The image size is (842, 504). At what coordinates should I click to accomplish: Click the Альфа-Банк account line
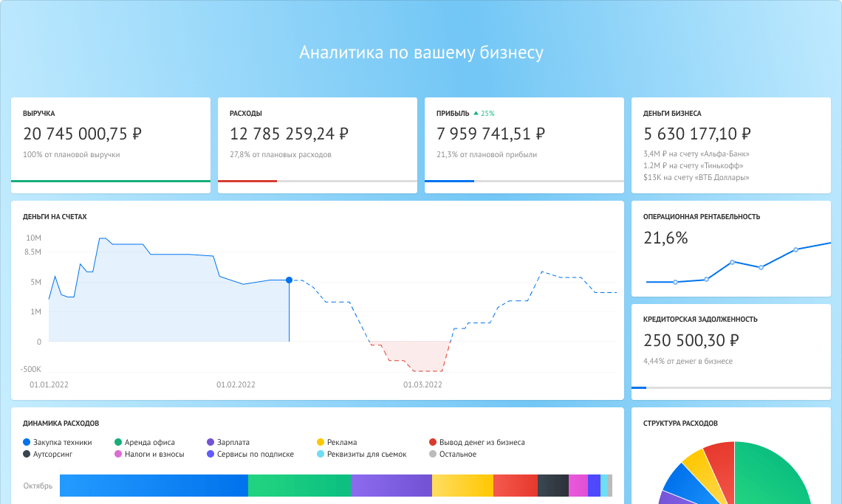pos(696,154)
